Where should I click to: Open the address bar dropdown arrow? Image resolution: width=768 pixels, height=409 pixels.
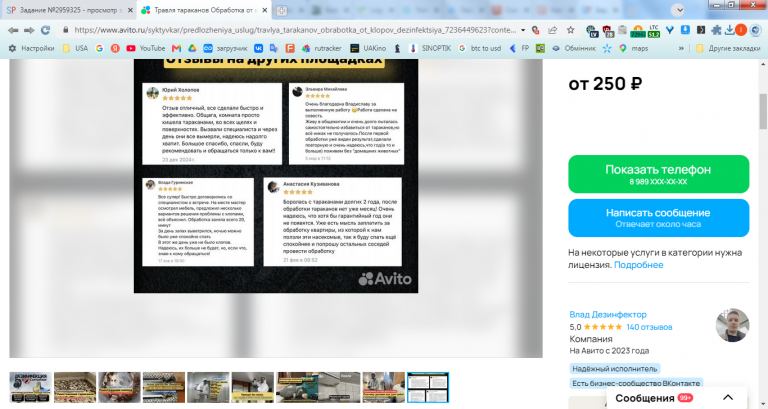point(523,30)
